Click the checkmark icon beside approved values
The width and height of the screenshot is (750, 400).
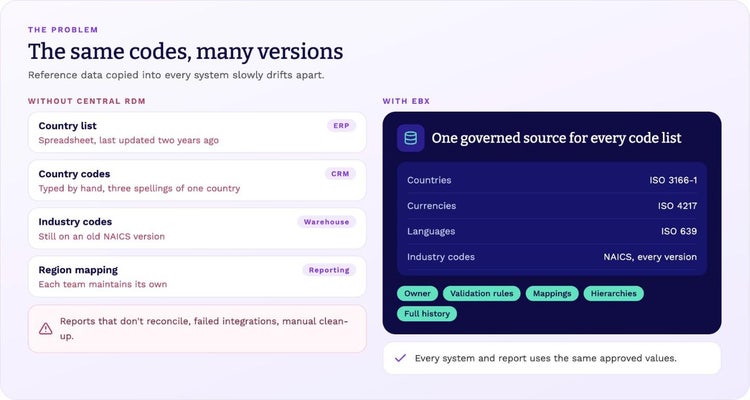pyautogui.click(x=400, y=358)
